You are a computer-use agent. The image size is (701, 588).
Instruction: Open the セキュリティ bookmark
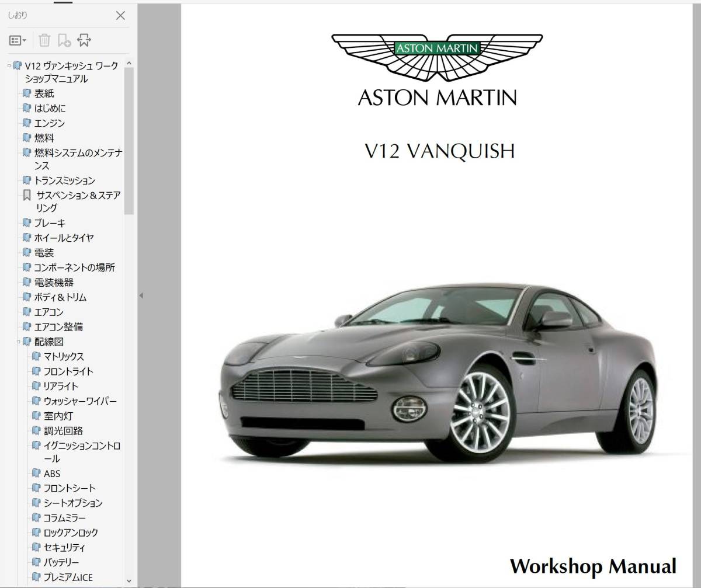pyautogui.click(x=64, y=548)
